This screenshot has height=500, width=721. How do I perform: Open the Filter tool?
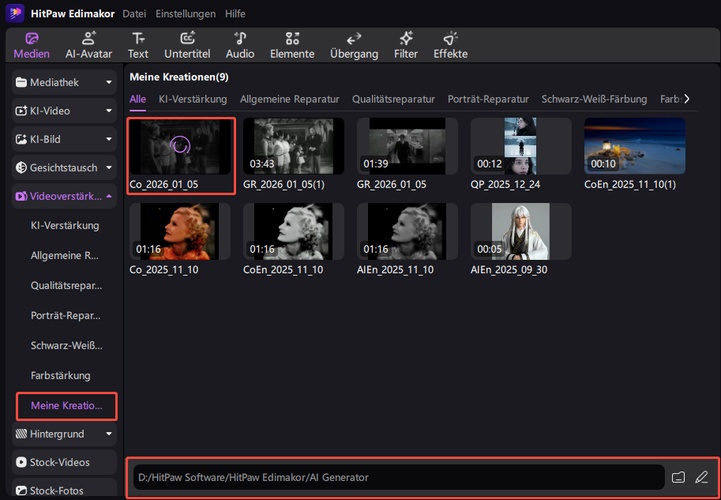[x=406, y=46]
